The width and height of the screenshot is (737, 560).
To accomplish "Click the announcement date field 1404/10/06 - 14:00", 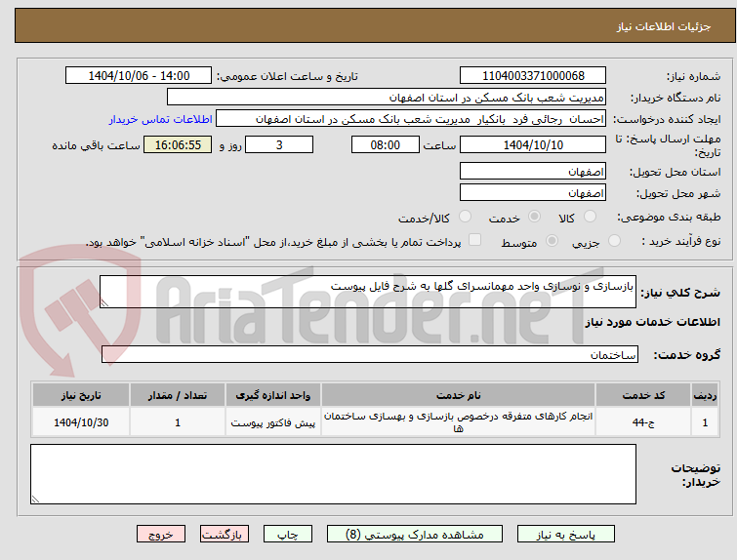I will [139, 76].
